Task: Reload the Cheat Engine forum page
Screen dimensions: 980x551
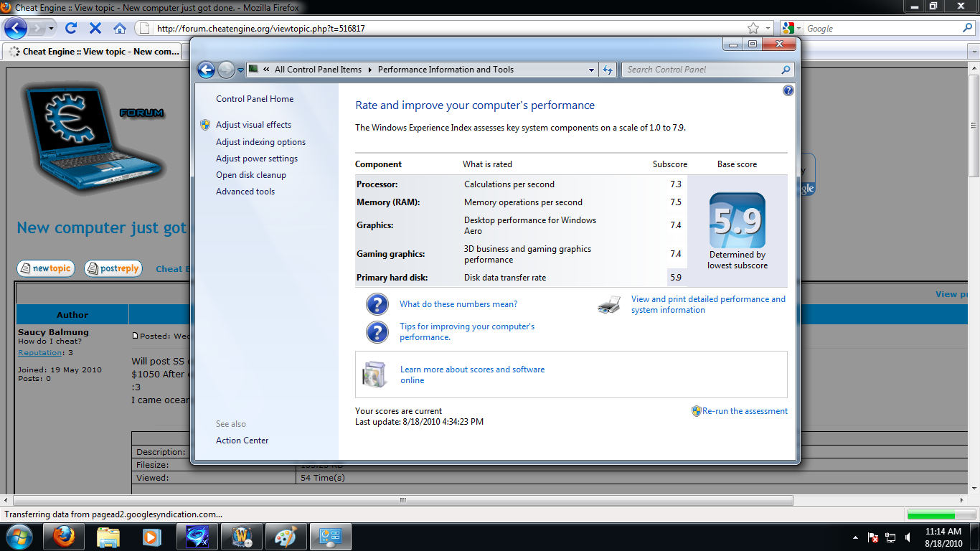Action: [70, 29]
